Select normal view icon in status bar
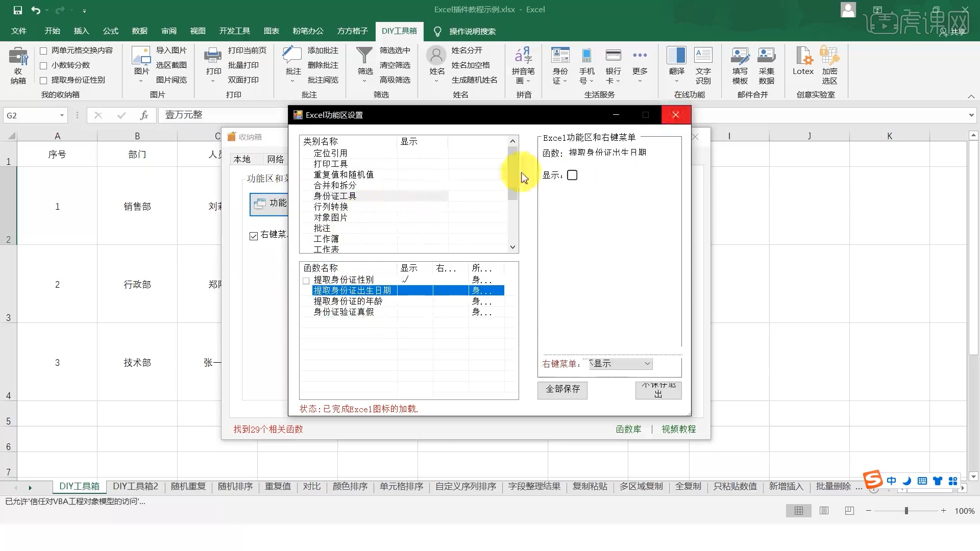The image size is (980, 551). coord(799,511)
